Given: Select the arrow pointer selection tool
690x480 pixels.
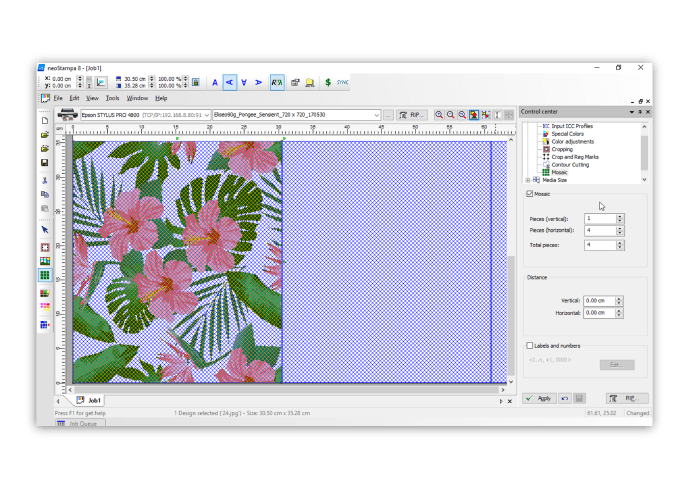Looking at the screenshot, I should pyautogui.click(x=44, y=230).
